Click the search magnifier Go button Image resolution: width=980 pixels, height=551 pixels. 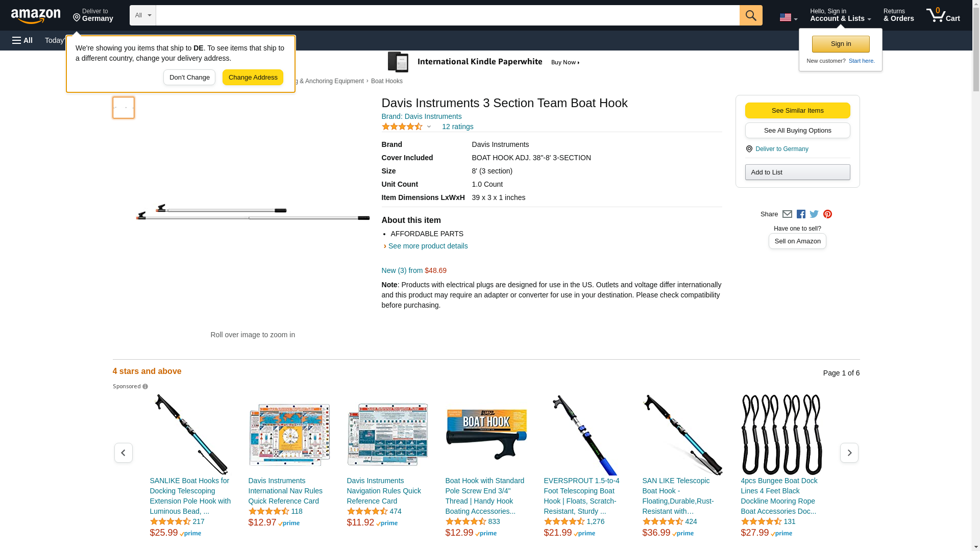coord(750,15)
